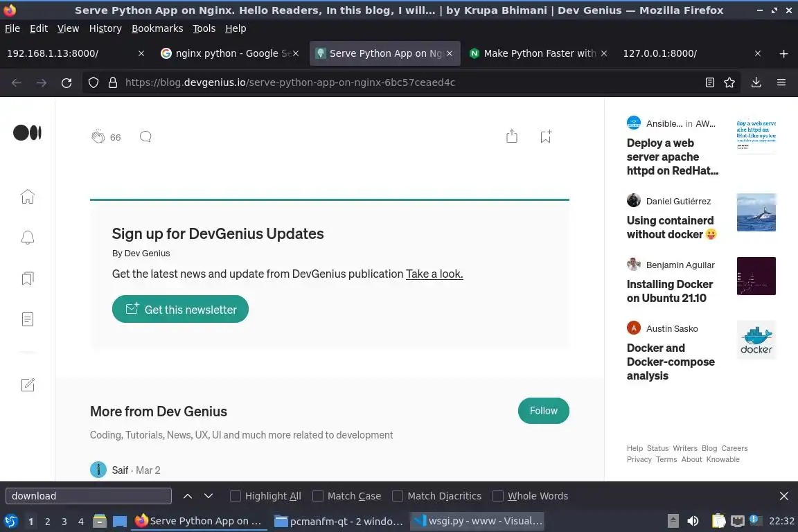Open the History menu

pos(105,28)
